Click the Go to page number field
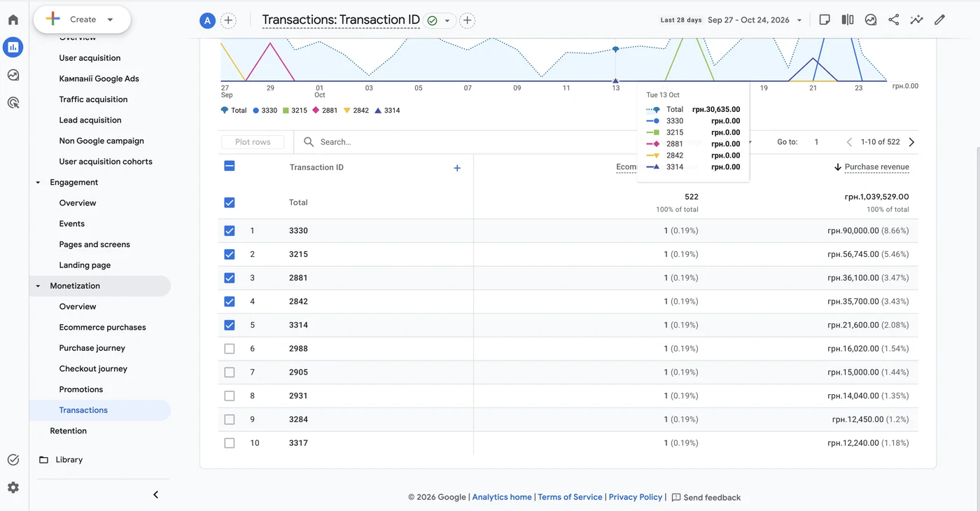Screen dimensions: 980x511 pos(816,142)
